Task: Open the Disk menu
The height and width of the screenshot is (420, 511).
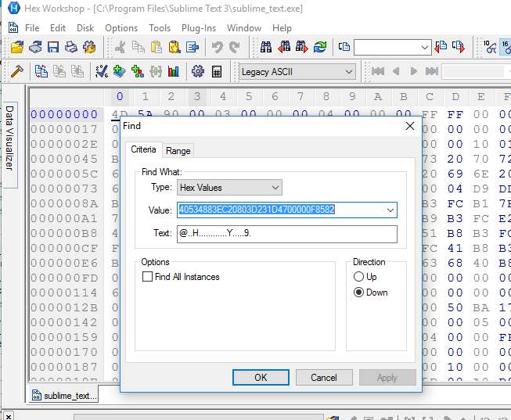Action: pos(85,28)
